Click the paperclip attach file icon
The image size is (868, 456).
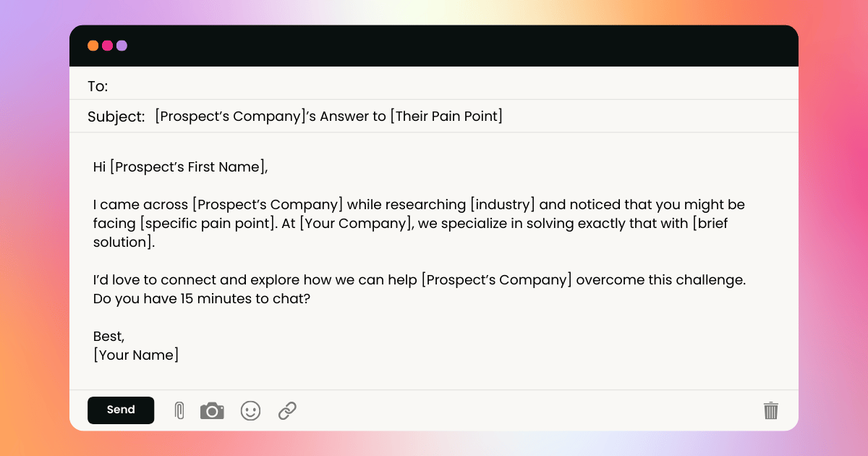(179, 411)
